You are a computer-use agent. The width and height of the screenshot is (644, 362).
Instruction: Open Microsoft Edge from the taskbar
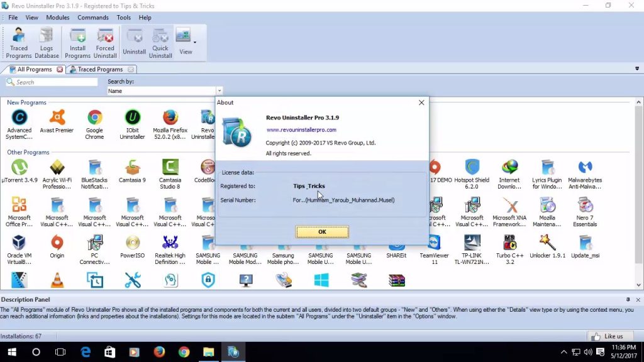tap(86, 352)
